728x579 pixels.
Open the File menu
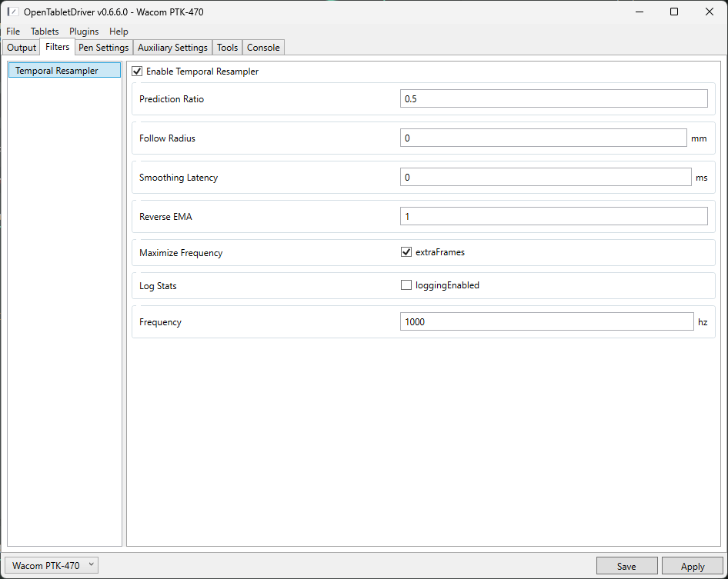pos(13,32)
